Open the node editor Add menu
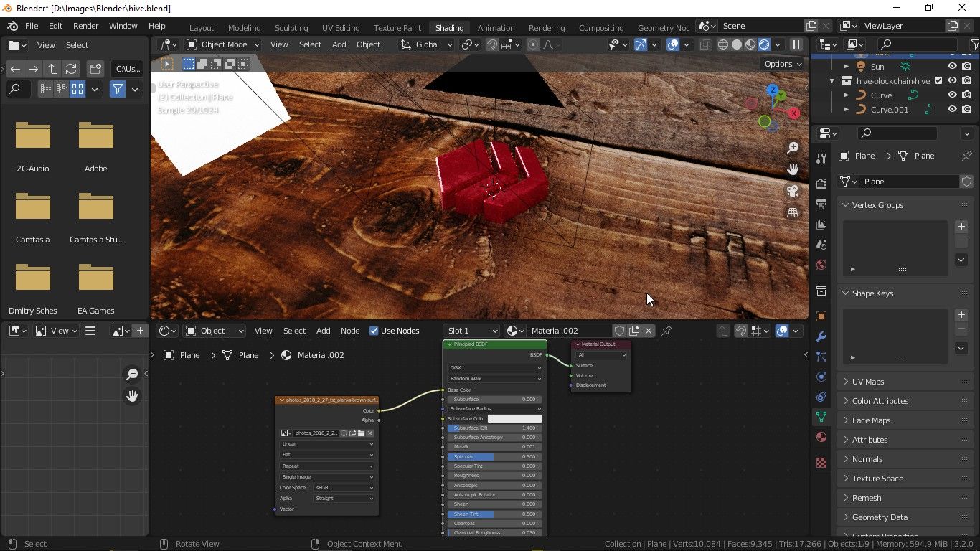Image resolution: width=980 pixels, height=551 pixels. pyautogui.click(x=324, y=331)
